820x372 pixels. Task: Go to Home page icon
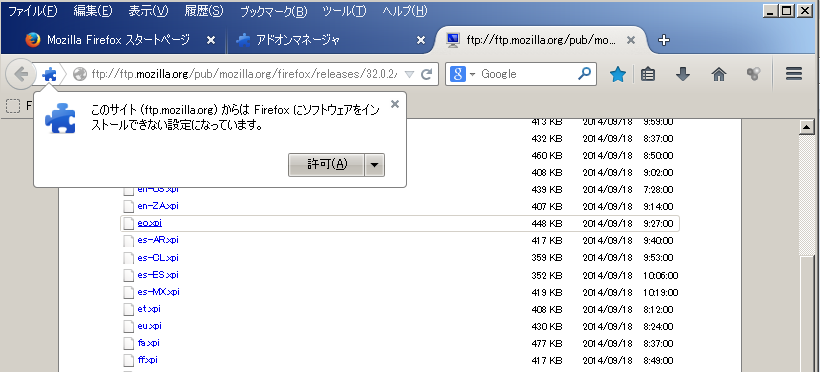pos(719,74)
